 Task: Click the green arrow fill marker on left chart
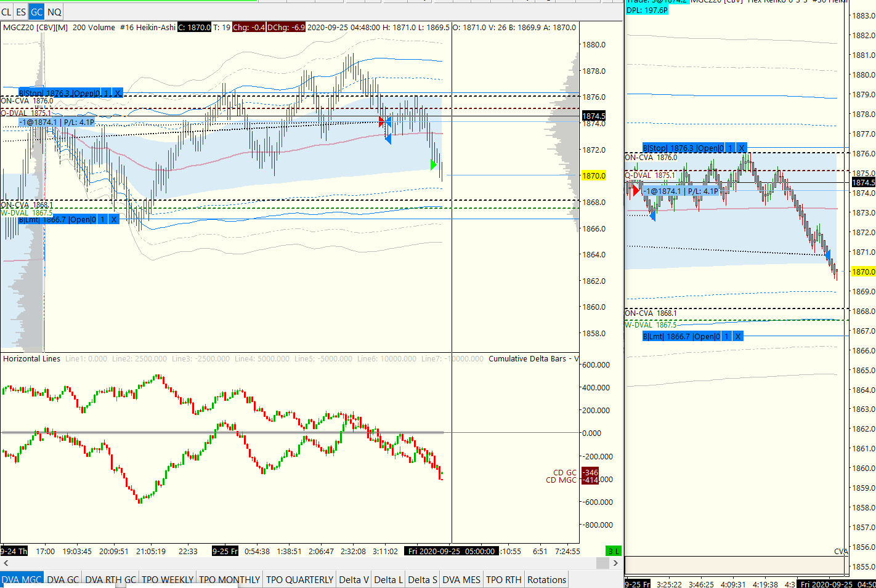tap(434, 164)
